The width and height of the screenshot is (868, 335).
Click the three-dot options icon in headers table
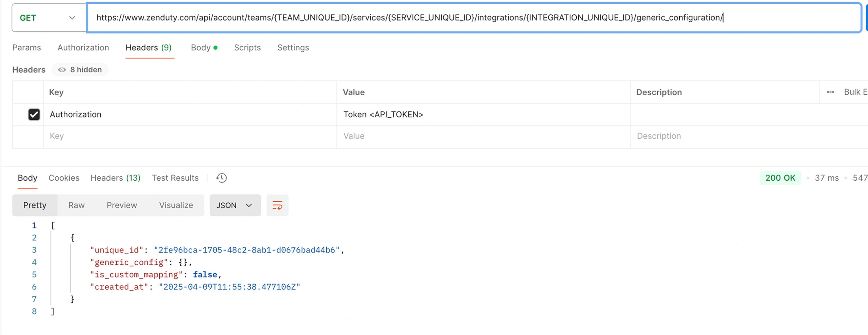830,92
